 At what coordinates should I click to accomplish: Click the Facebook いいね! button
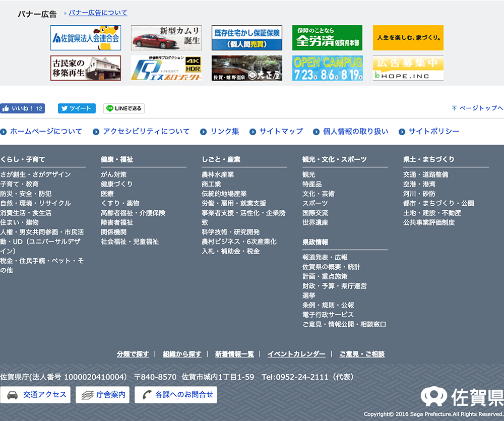pyautogui.click(x=22, y=108)
